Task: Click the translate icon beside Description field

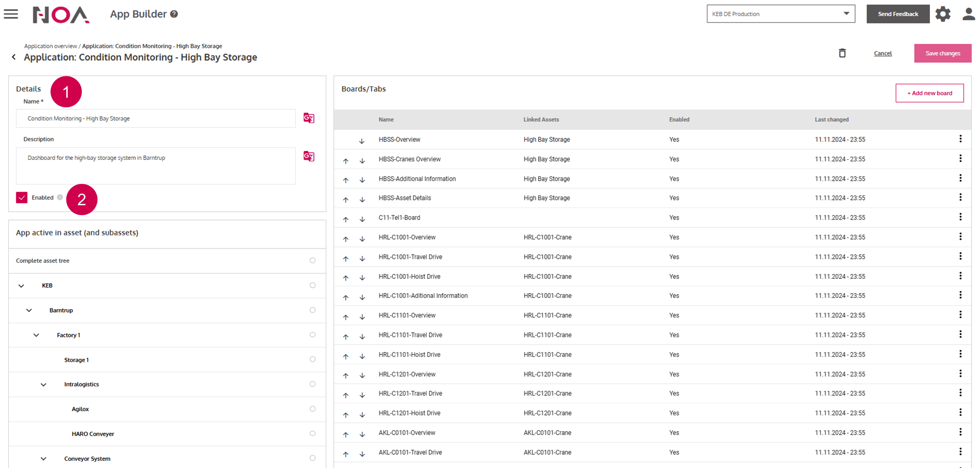Action: point(309,156)
